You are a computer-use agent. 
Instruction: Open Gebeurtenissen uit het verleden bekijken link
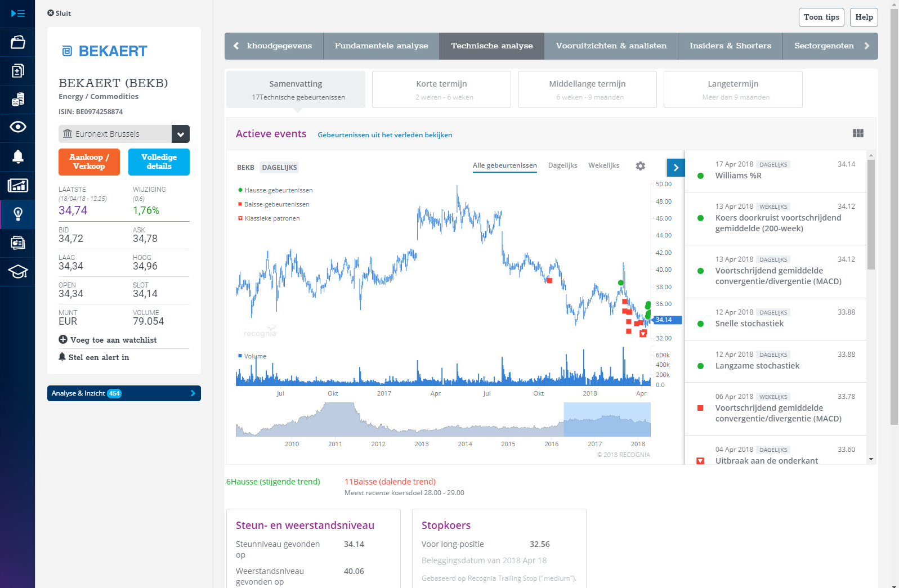click(x=384, y=135)
